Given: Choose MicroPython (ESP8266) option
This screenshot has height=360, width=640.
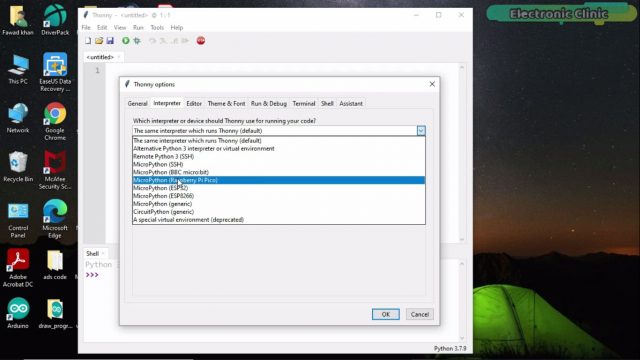Looking at the screenshot, I should (279, 196).
